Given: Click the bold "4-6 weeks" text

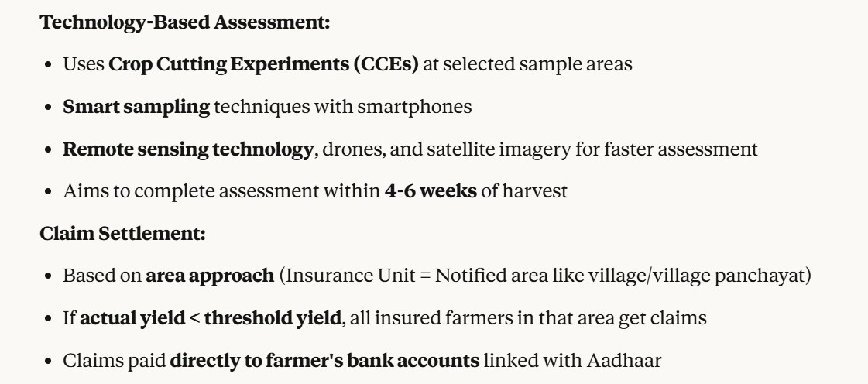Looking at the screenshot, I should click(429, 191).
